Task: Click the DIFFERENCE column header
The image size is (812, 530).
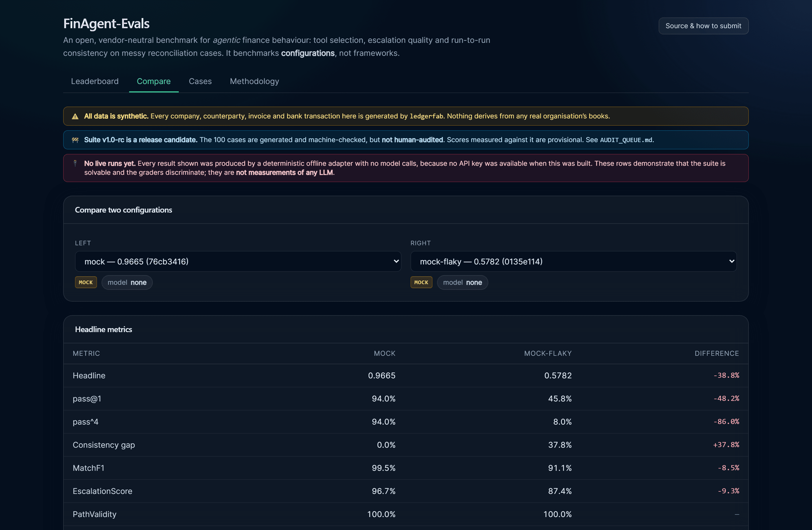Action: coord(717,353)
